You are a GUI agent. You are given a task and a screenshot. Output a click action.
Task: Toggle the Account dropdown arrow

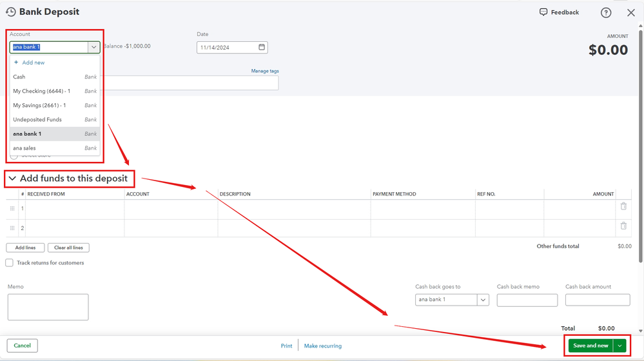click(93, 47)
